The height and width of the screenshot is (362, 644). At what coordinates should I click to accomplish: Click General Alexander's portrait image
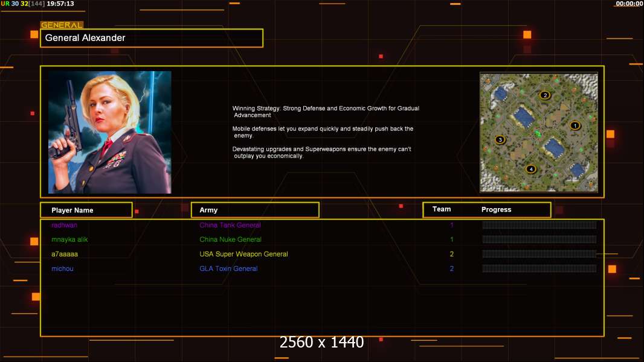tap(110, 132)
